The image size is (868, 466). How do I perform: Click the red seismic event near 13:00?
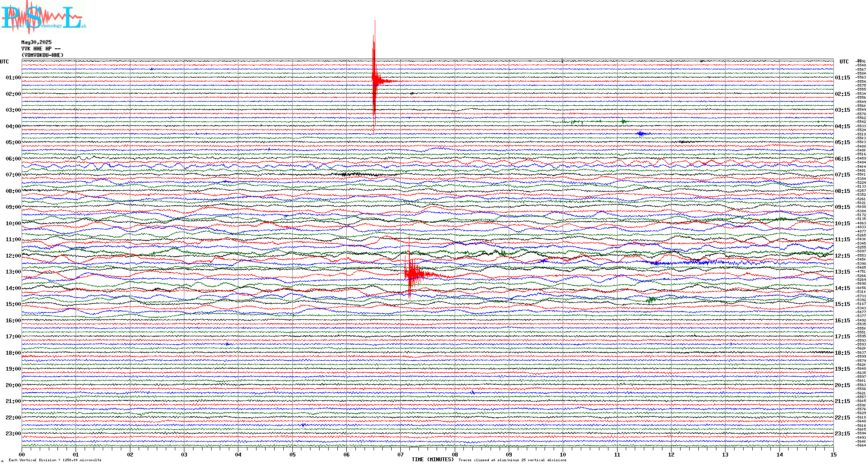412,274
